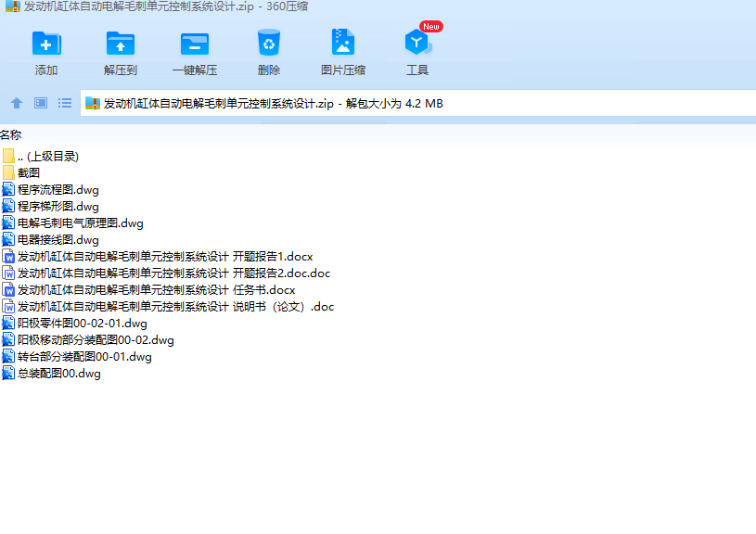
Task: Sort by the 名称 column header
Action: click(x=10, y=135)
